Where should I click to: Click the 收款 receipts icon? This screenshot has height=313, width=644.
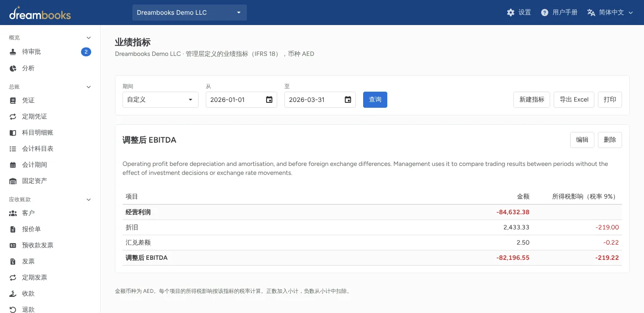(x=13, y=294)
